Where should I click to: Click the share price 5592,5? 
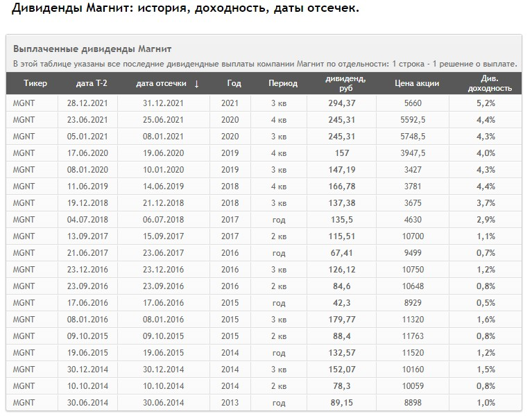413,120
